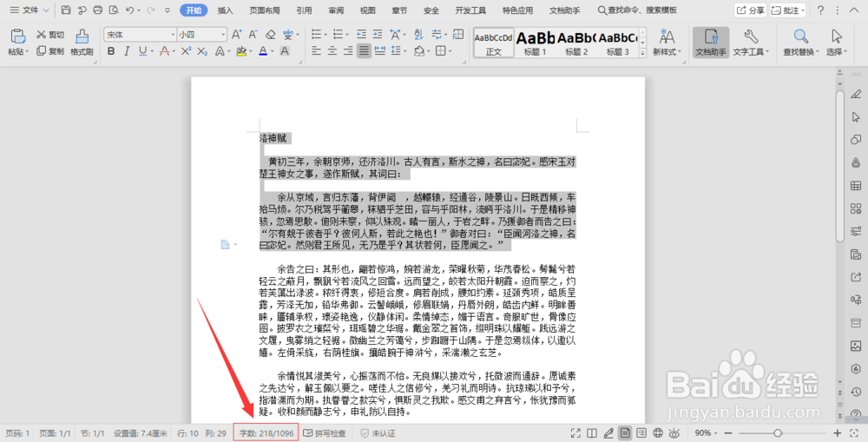Viewport: 868px width, 442px height.
Task: Click the word count 字数: 218/1096
Action: 266,433
